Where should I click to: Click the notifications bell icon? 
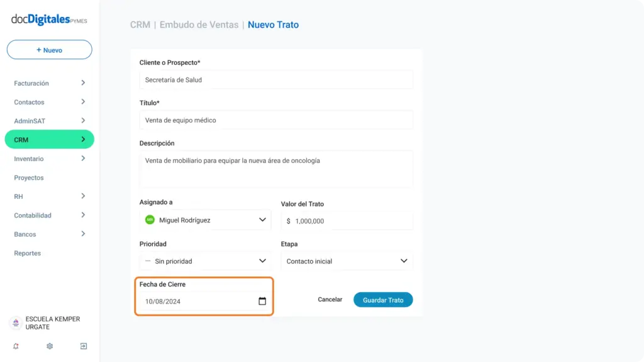(x=16, y=346)
